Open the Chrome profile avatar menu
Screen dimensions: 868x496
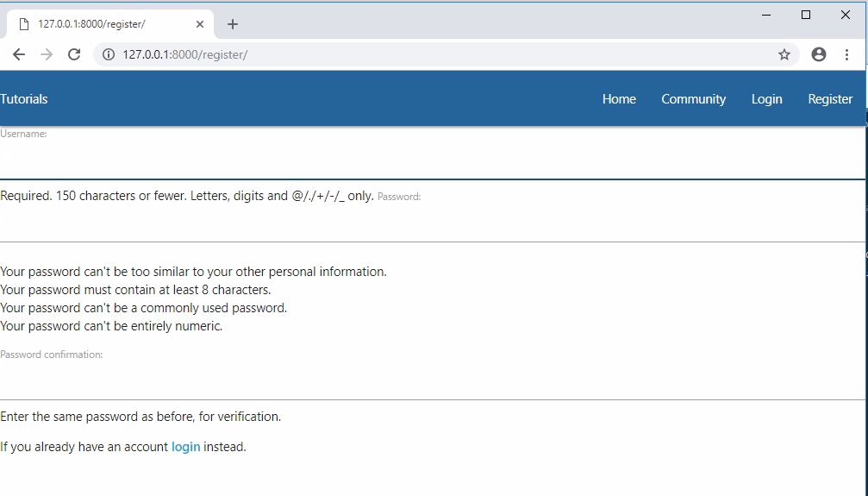(x=819, y=54)
